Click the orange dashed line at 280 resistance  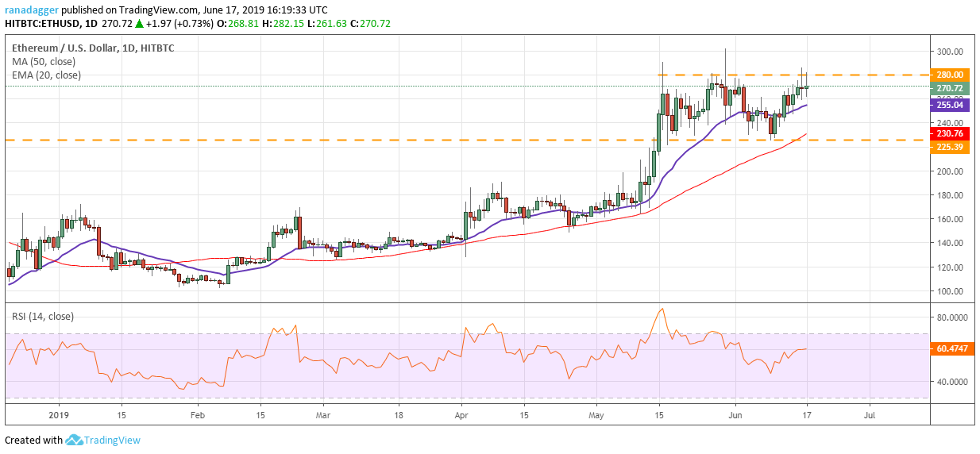794,75
